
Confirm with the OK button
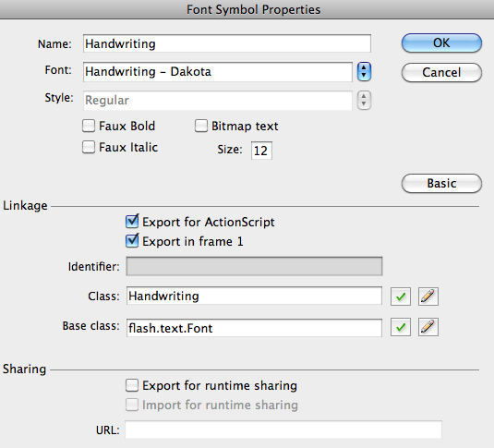pos(441,42)
